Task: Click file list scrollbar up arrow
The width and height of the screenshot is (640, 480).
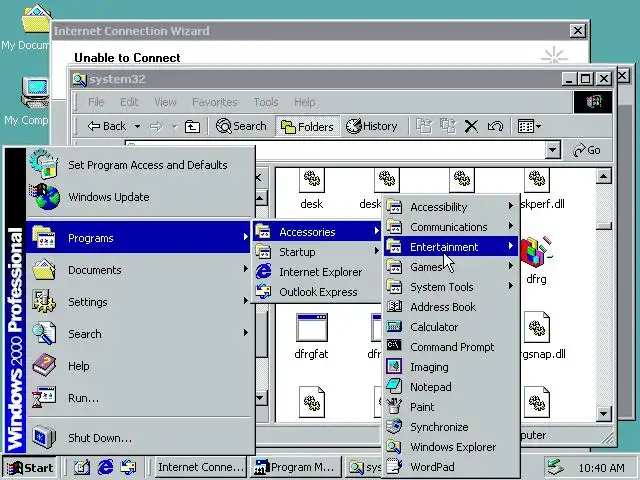Action: [604, 176]
